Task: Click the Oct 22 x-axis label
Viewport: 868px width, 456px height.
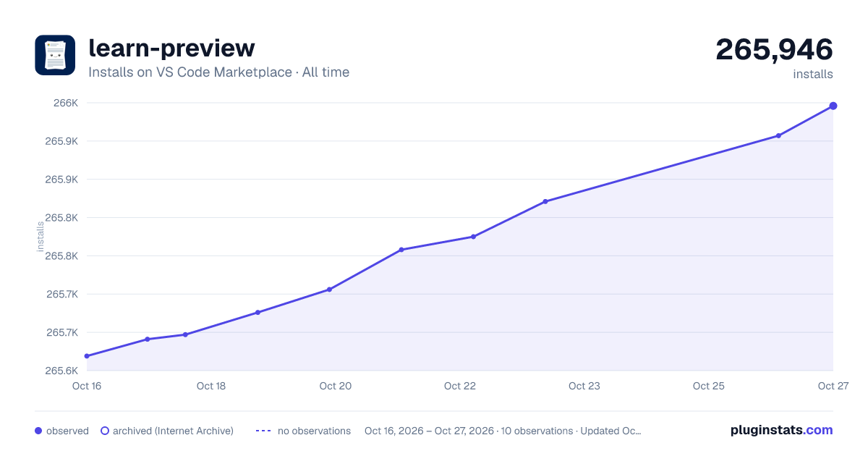Action: tap(460, 386)
